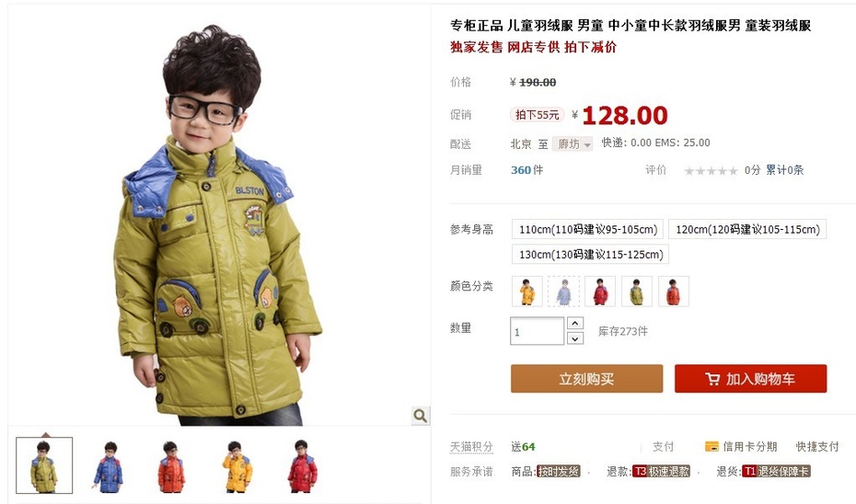View the orange jacket gallery thumbnail
The image size is (856, 504).
(171, 466)
